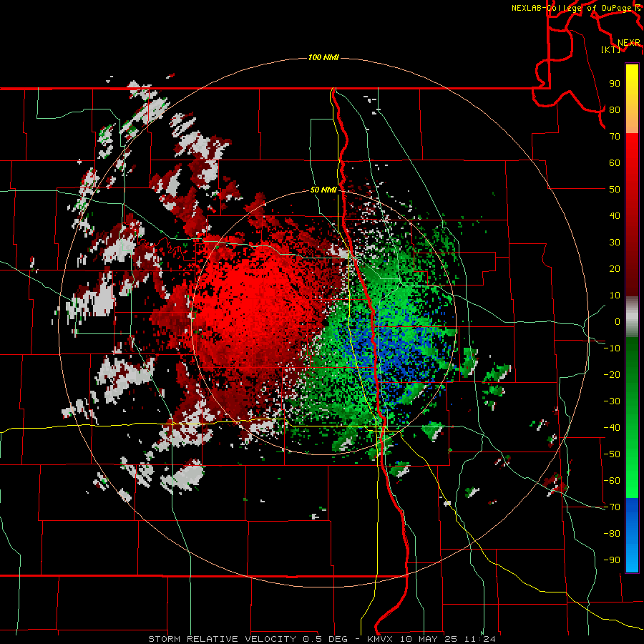The height and width of the screenshot is (644, 644).
Task: Click the -30 value on velocity scale
Action: (x=612, y=401)
